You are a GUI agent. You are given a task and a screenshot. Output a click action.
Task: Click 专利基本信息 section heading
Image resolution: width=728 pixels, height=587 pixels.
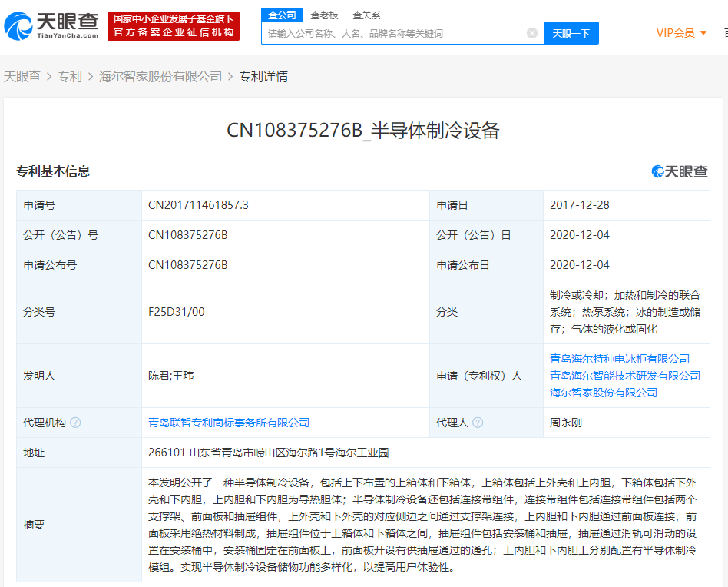point(53,171)
